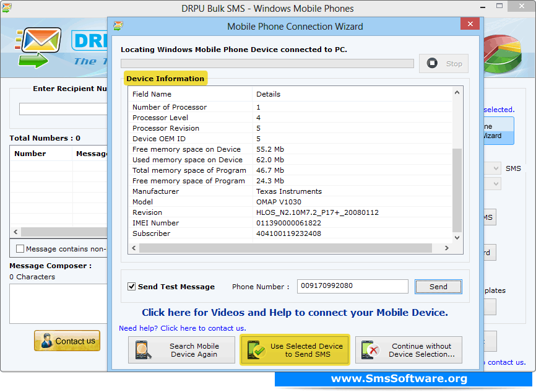536x392 pixels.
Task: Select Used memory space on Device row
Action: (290, 160)
